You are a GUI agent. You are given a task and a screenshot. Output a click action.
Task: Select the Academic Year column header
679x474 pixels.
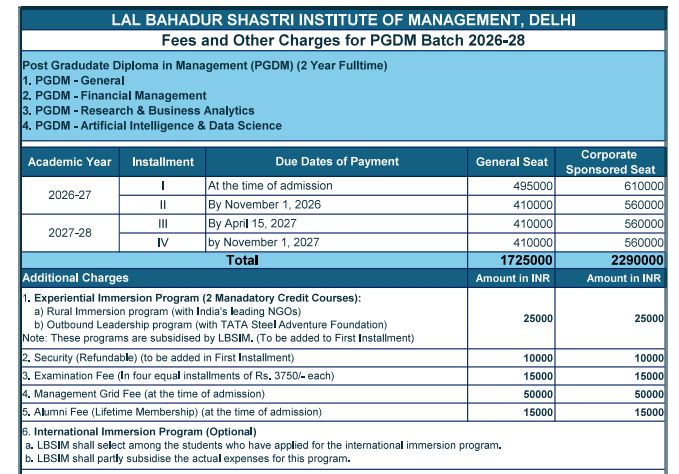(70, 162)
